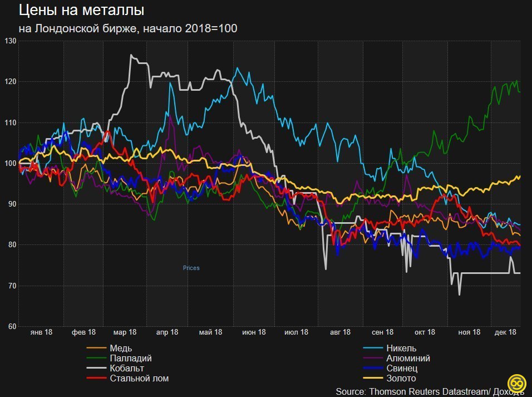Select the Свинец legend entry
Viewport: 532px width, 397px height.
390,368
